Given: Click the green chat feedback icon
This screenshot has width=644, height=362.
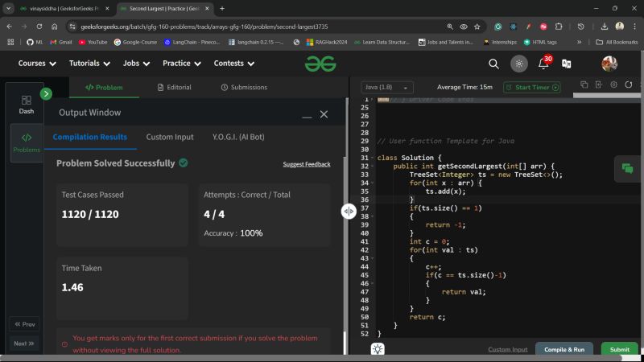Looking at the screenshot, I should 626,168.
